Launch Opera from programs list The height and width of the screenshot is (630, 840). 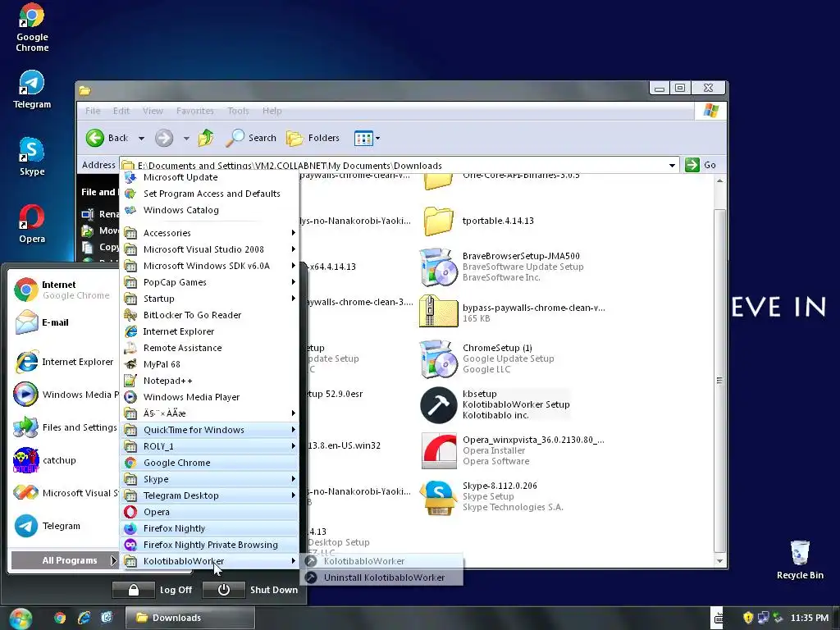(x=209, y=512)
